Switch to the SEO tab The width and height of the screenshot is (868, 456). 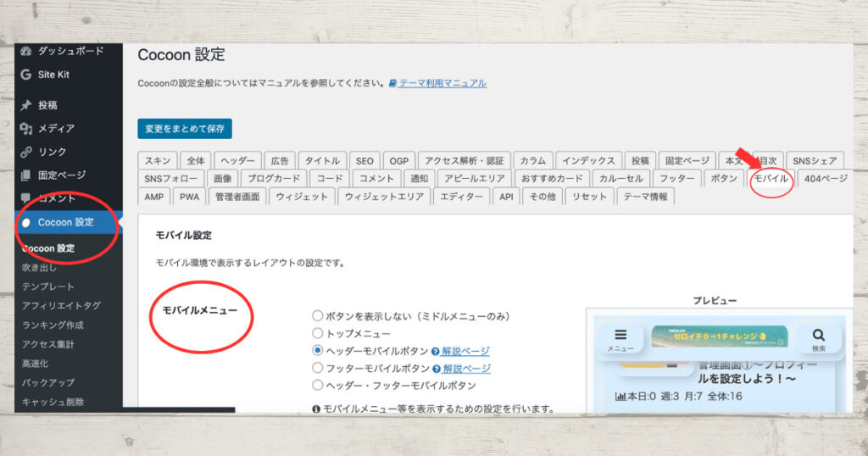(364, 160)
